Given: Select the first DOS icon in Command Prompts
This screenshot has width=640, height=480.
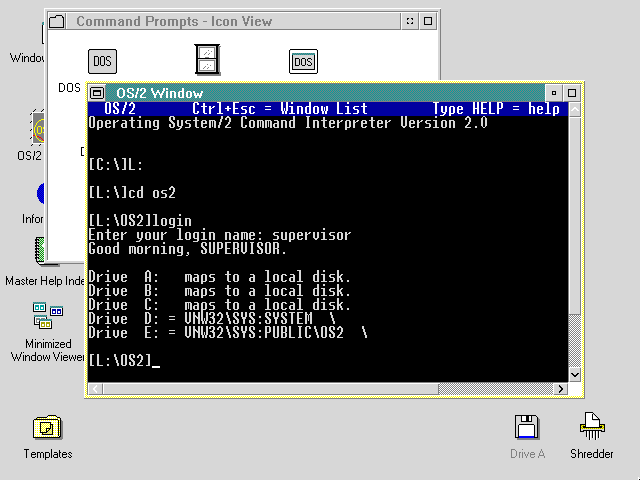Looking at the screenshot, I should pyautogui.click(x=102, y=62).
